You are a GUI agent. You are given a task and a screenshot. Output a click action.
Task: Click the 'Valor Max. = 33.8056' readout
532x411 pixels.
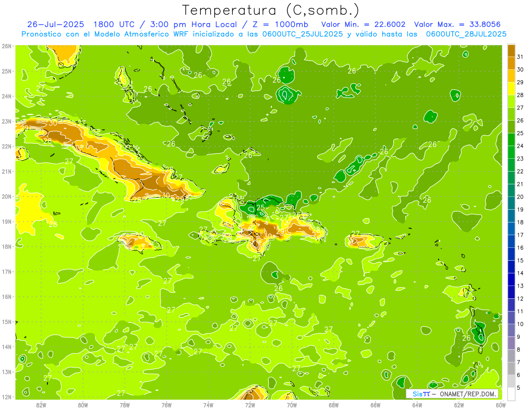[x=457, y=24]
